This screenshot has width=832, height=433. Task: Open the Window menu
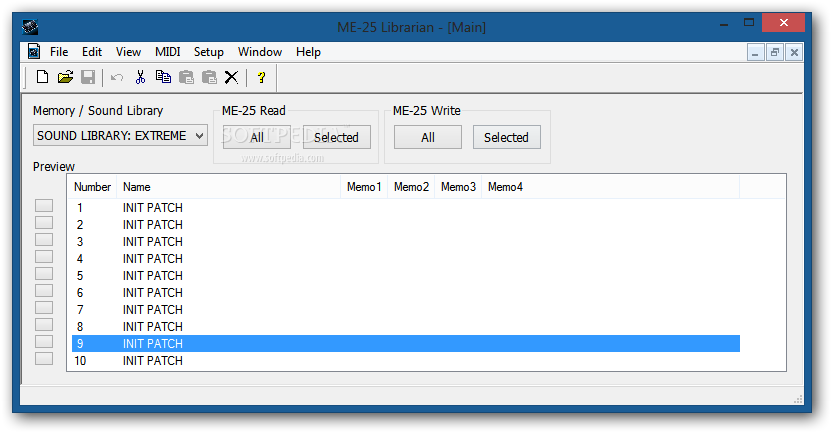coord(260,52)
